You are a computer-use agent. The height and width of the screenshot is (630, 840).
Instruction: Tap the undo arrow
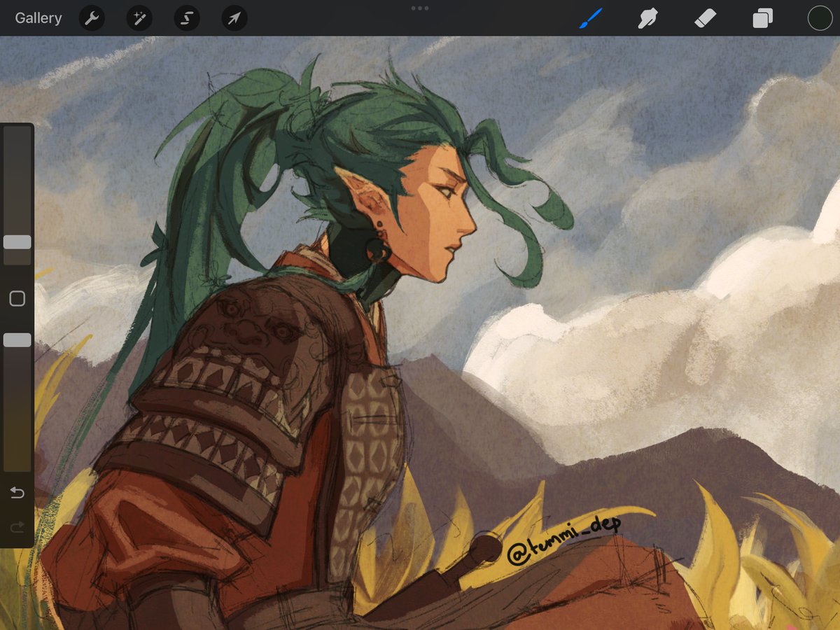coord(17,493)
